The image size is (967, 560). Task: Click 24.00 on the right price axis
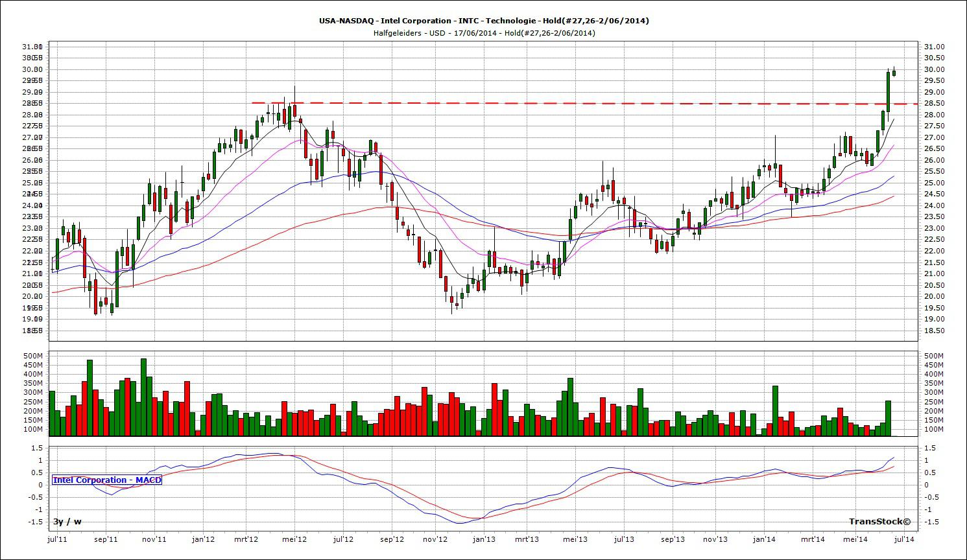pos(934,205)
